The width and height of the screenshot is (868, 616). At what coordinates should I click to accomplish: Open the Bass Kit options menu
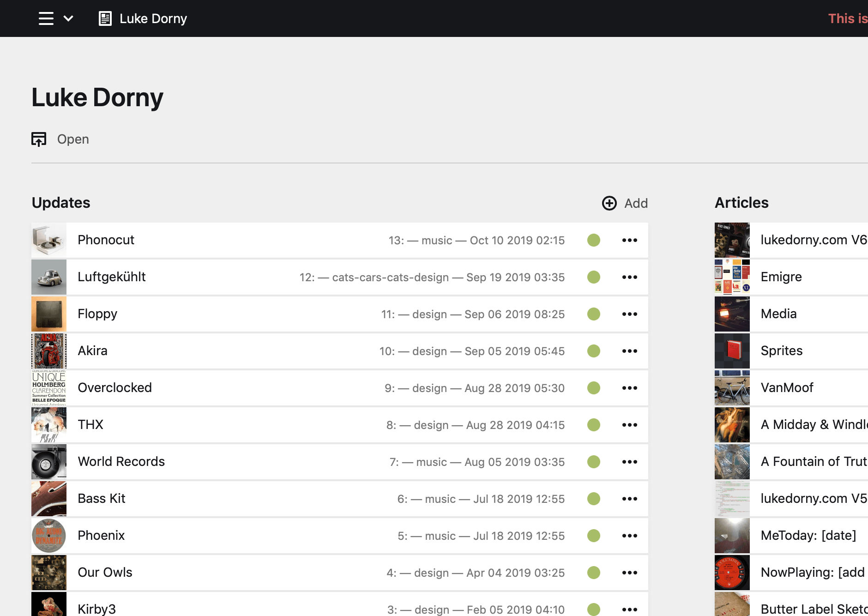tap(630, 499)
